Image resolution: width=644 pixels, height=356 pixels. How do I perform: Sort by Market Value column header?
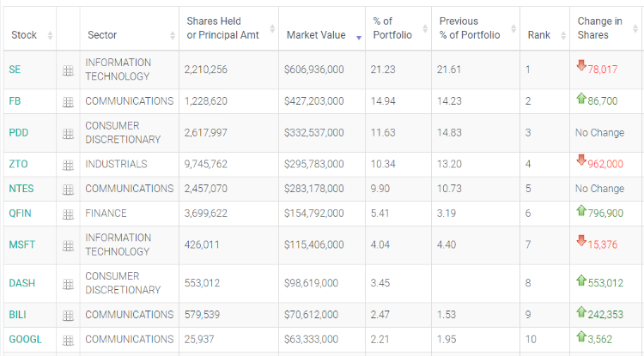pyautogui.click(x=322, y=28)
